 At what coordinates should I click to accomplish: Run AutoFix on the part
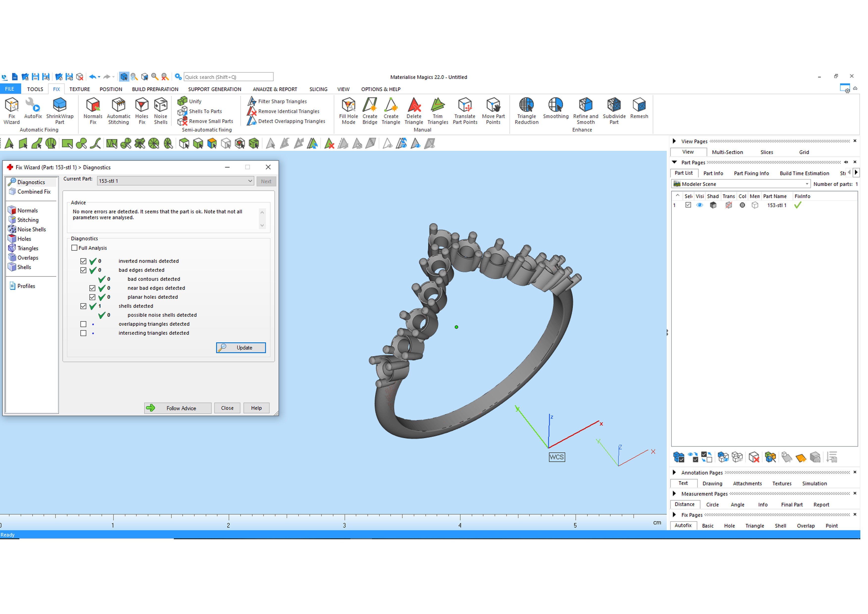coord(33,109)
